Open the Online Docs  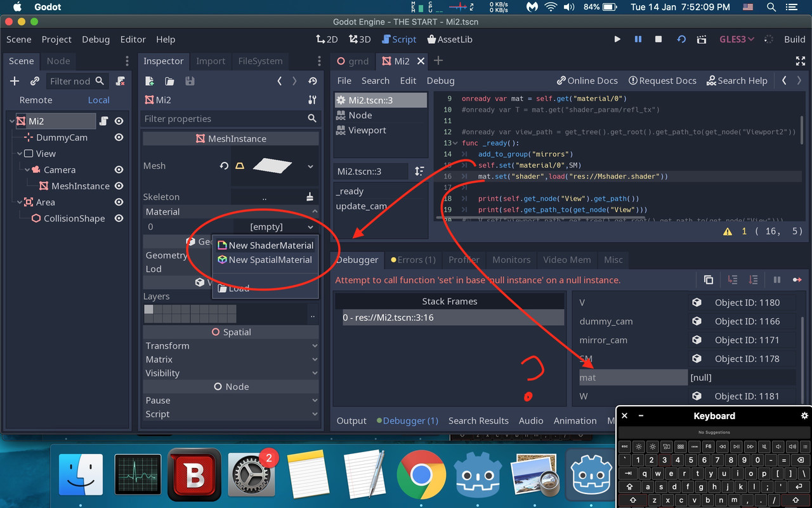coord(587,81)
